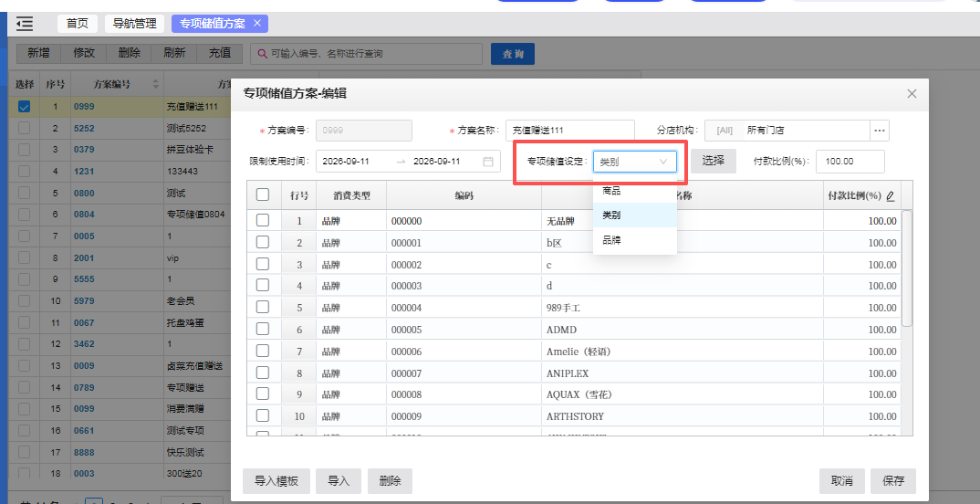Click the Amelie（轻语） name cell
Viewport: 980px width, 504px height.
coord(683,352)
